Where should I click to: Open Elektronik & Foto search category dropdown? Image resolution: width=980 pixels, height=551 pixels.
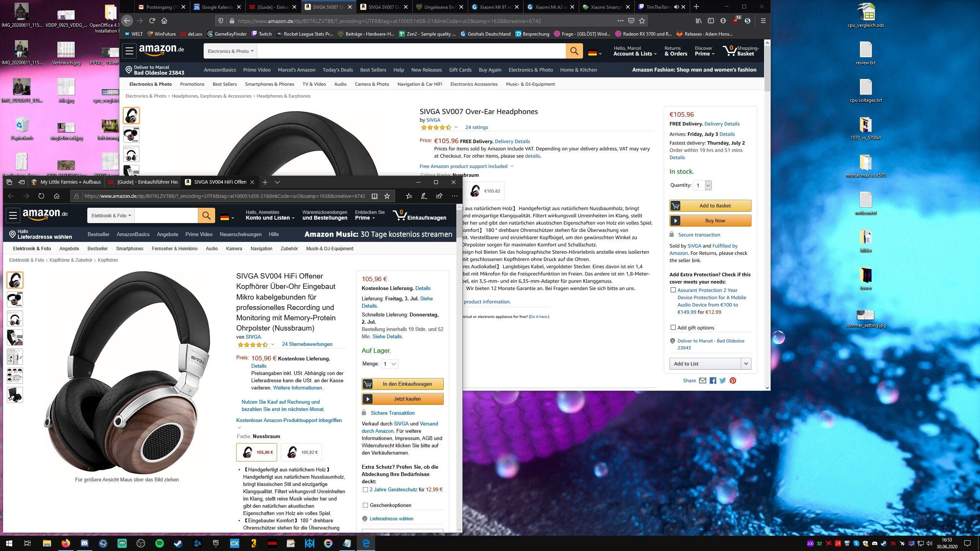[111, 216]
